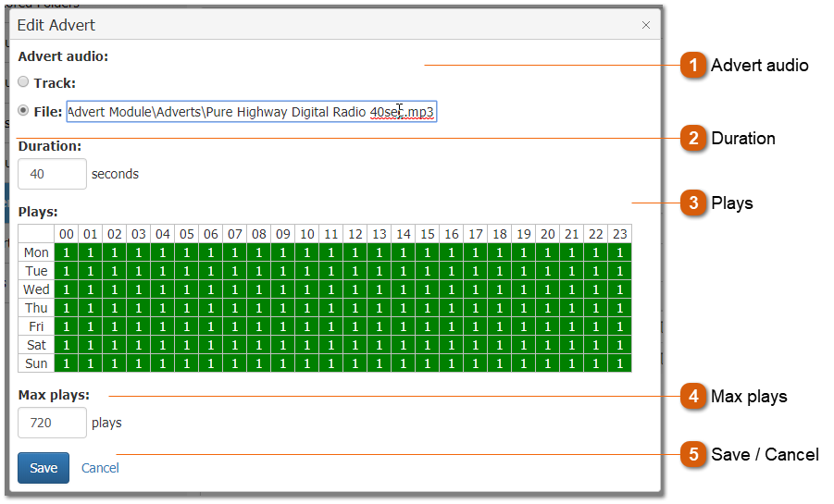Click the 23 hour column header

click(x=619, y=234)
